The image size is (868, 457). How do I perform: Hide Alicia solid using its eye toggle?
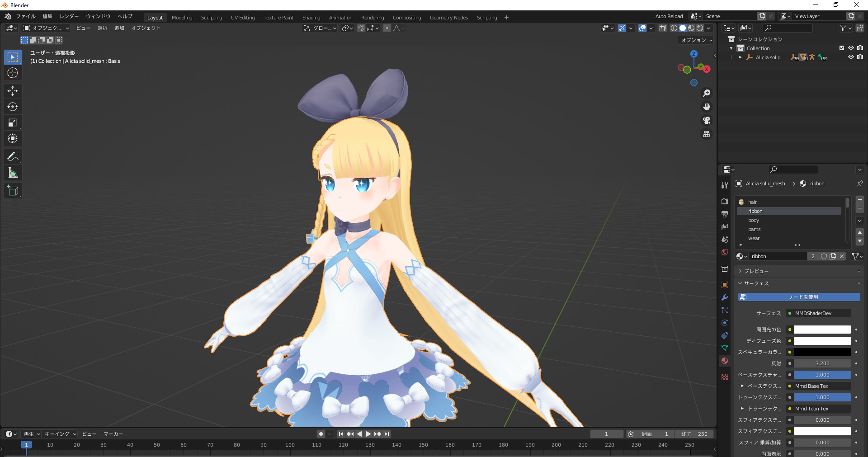coord(852,57)
